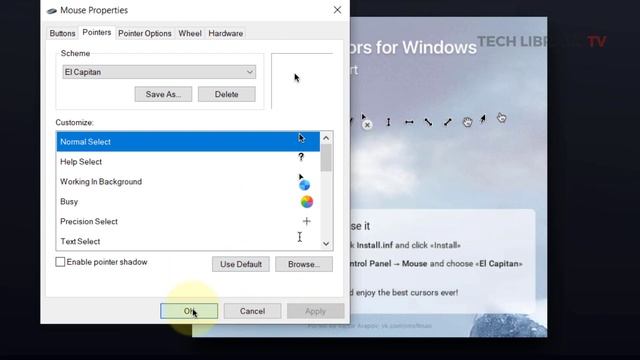Click the Help Select question mark icon
The height and width of the screenshot is (360, 640).
301,157
